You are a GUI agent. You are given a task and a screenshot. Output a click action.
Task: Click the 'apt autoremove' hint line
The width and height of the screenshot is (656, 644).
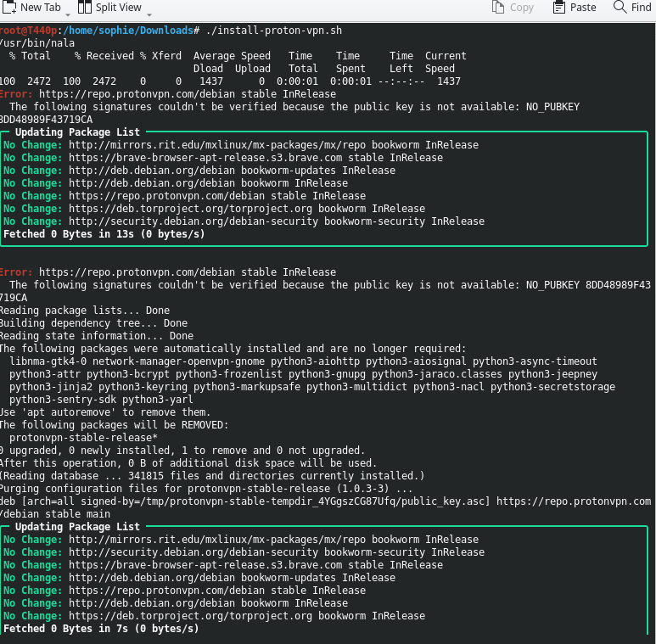(104, 412)
